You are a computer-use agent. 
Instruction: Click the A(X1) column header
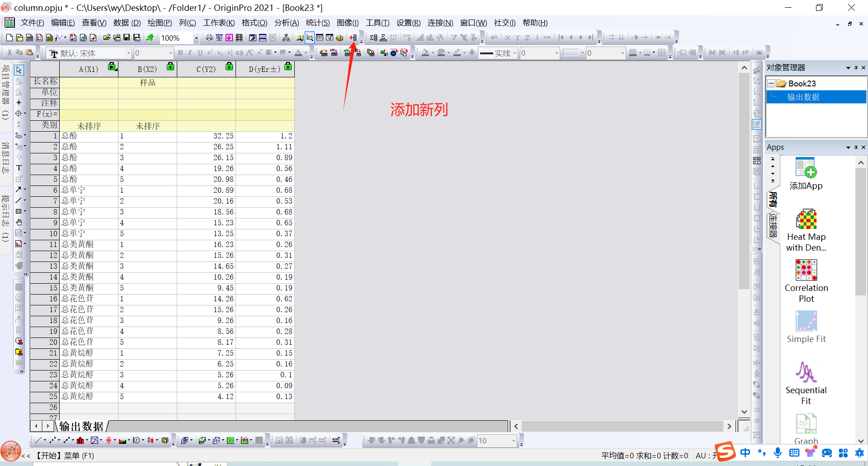89,69
